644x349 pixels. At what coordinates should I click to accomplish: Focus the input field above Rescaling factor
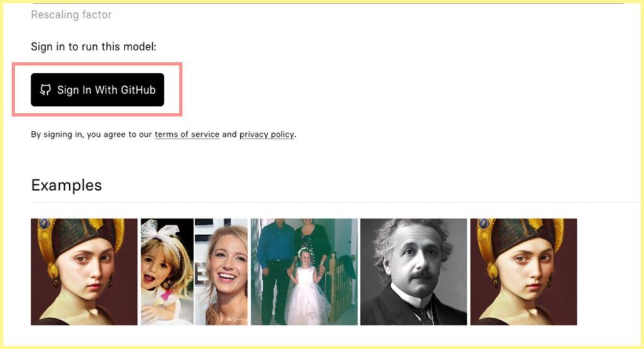pos(328,2)
